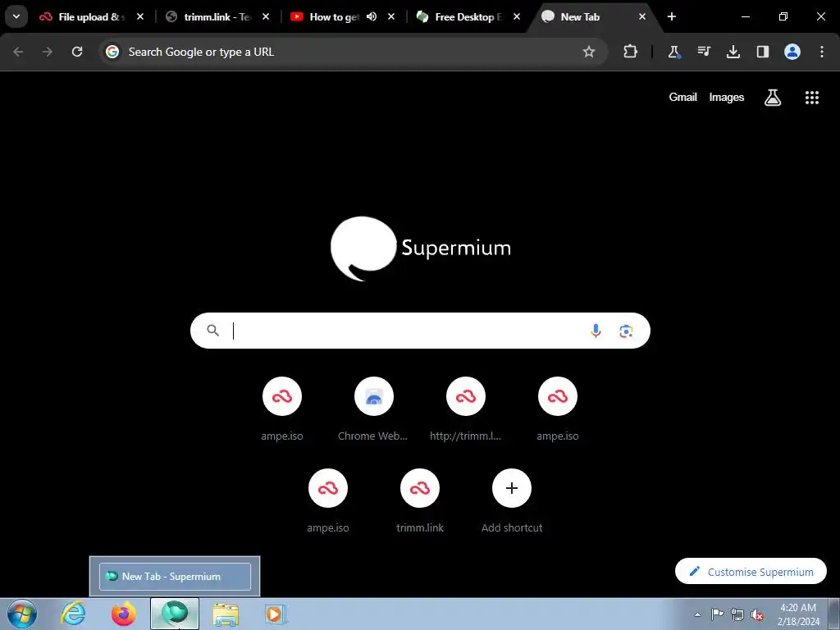Show the Downloads icon
The width and height of the screenshot is (840, 630).
(x=733, y=52)
